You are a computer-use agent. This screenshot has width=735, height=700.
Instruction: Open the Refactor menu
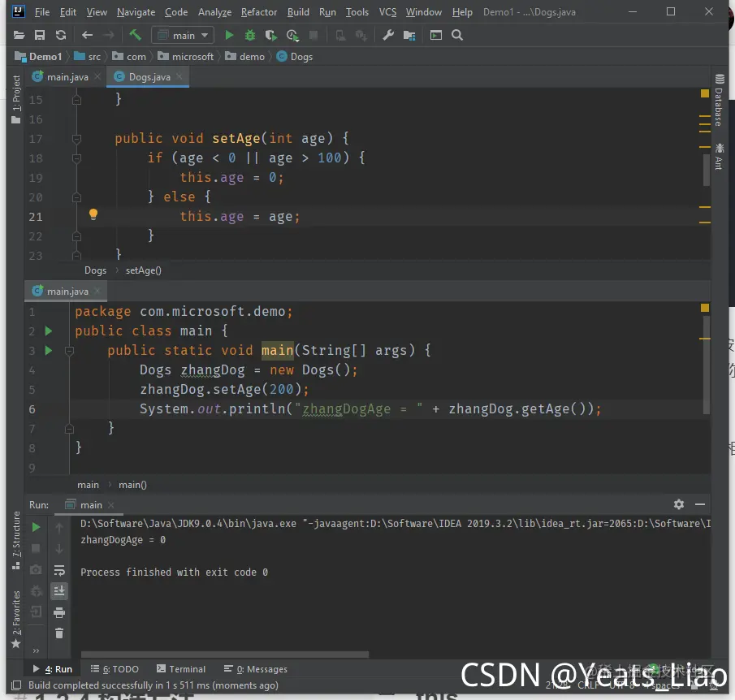point(259,12)
